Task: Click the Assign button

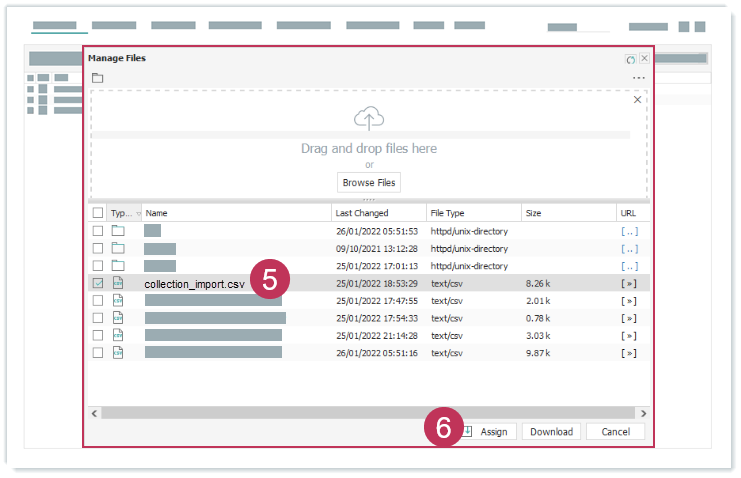Action: (487, 432)
